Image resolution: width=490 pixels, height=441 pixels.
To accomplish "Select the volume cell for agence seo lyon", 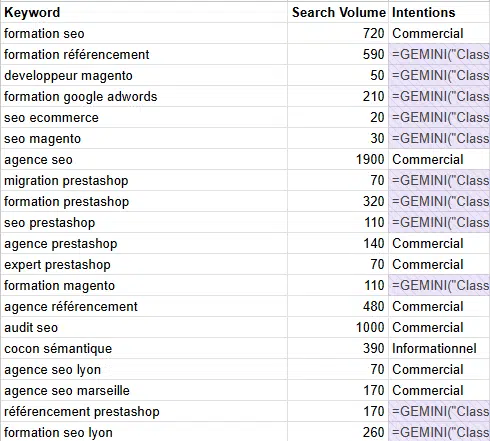I will pyautogui.click(x=338, y=369).
